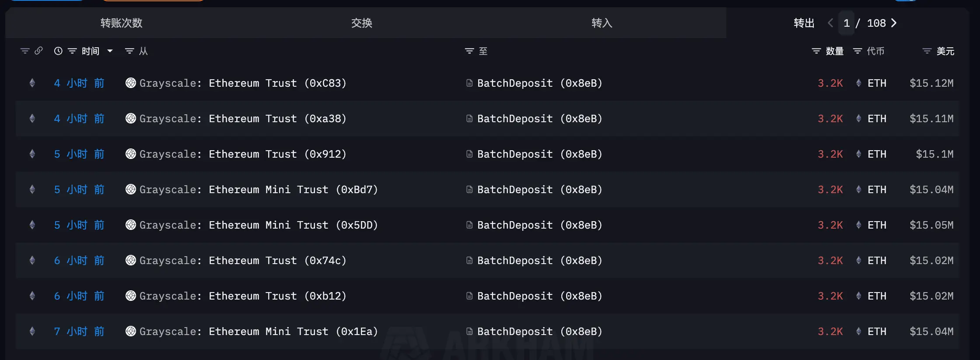980x360 pixels.
Task: Toggle the 至 column filter
Action: (x=469, y=51)
